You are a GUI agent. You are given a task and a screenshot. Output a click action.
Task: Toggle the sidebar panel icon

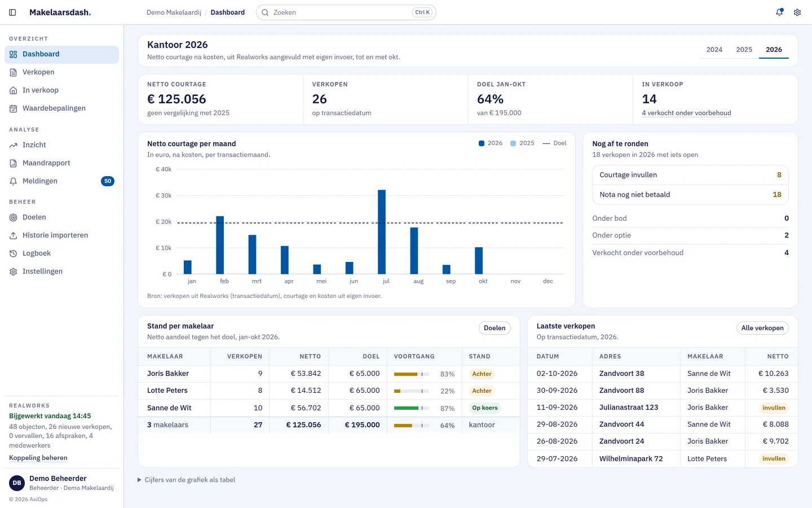coord(12,12)
